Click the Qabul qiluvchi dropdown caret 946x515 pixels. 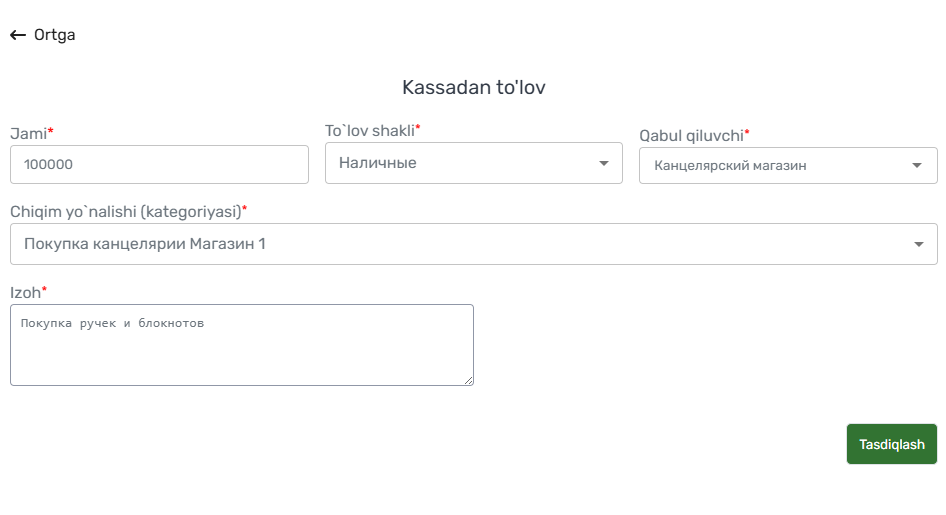(916, 165)
